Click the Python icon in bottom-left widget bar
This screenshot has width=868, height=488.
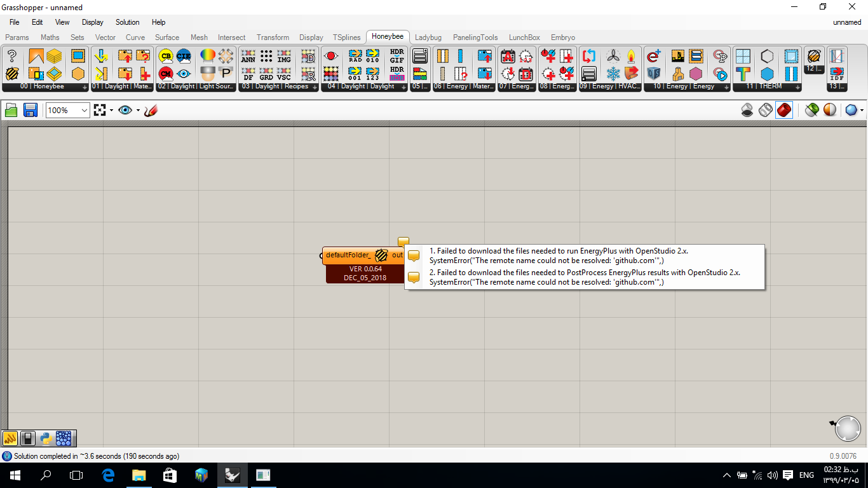[46, 438]
